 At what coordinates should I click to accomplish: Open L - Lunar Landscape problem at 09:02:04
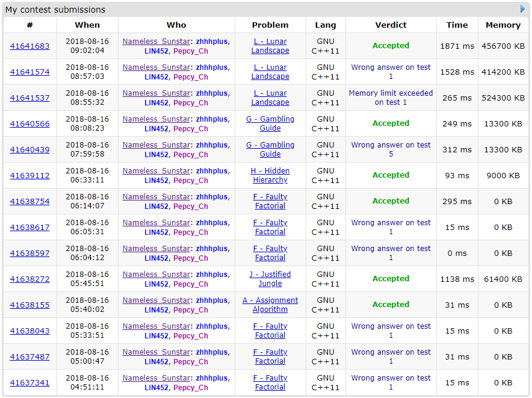tap(270, 46)
